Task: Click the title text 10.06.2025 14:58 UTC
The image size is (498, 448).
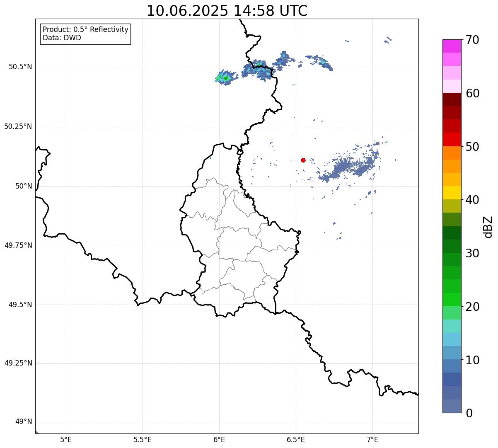Action: tap(227, 11)
